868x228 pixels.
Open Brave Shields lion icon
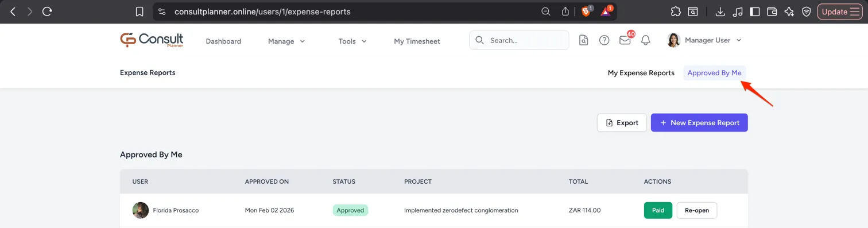tap(586, 11)
